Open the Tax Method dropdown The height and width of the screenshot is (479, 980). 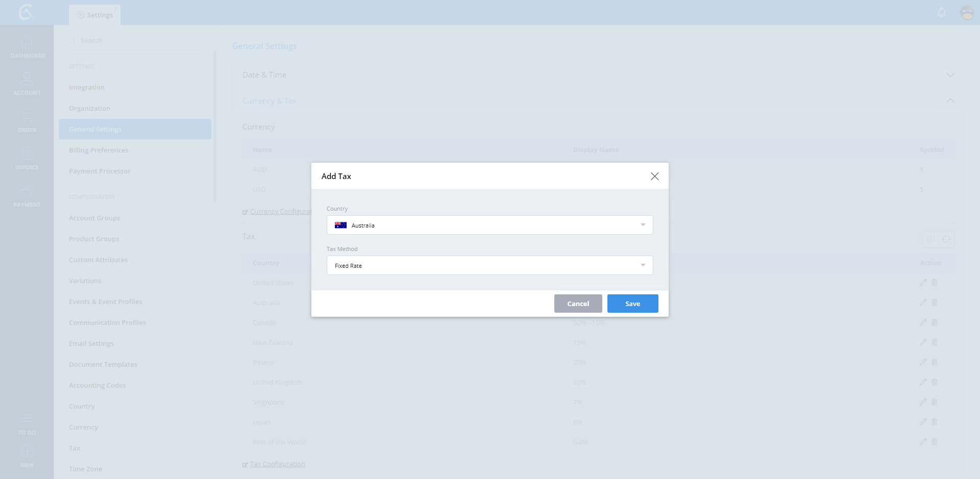[489, 265]
